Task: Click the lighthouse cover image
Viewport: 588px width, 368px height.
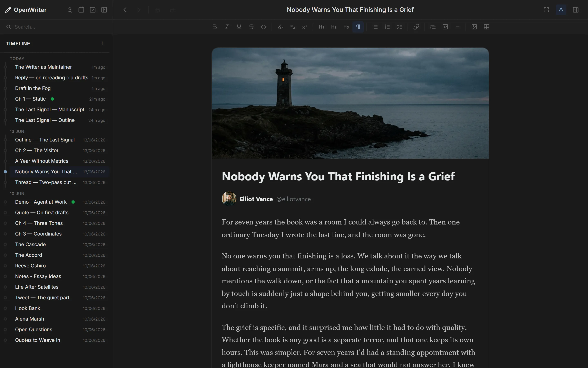Action: [350, 103]
